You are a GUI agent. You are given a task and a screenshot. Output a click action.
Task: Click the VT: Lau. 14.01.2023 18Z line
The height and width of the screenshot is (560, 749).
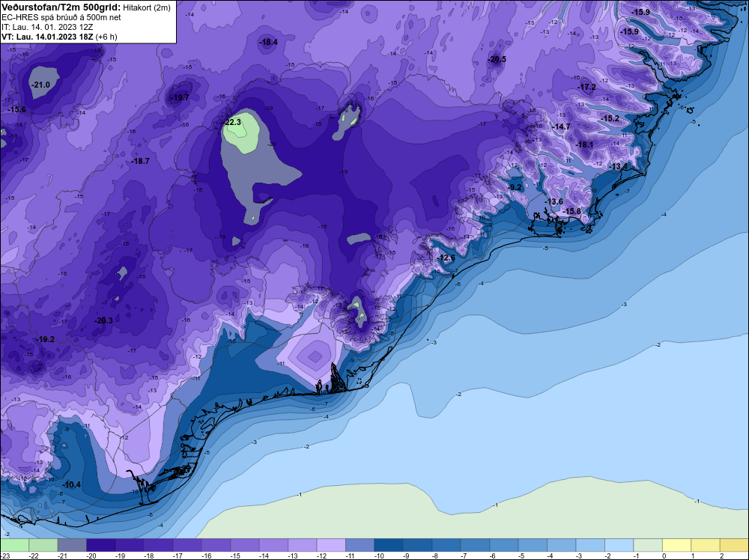pyautogui.click(x=59, y=37)
